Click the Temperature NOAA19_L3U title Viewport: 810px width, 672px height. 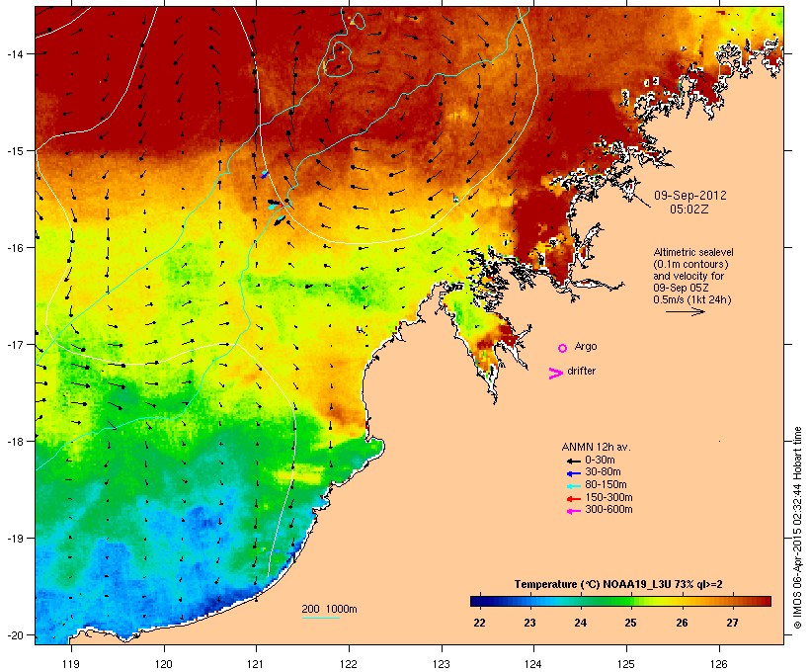(618, 585)
